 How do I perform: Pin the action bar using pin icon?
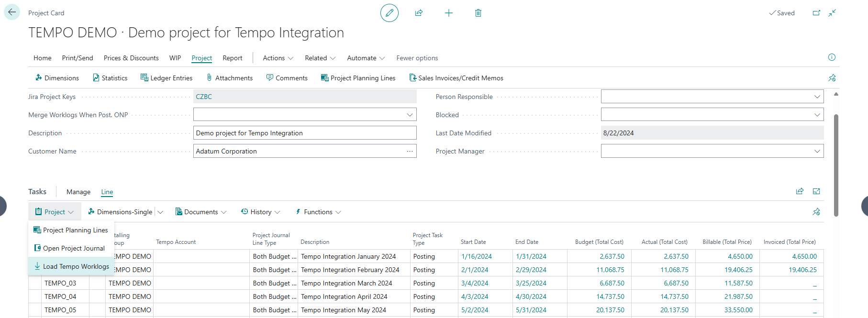coord(832,78)
